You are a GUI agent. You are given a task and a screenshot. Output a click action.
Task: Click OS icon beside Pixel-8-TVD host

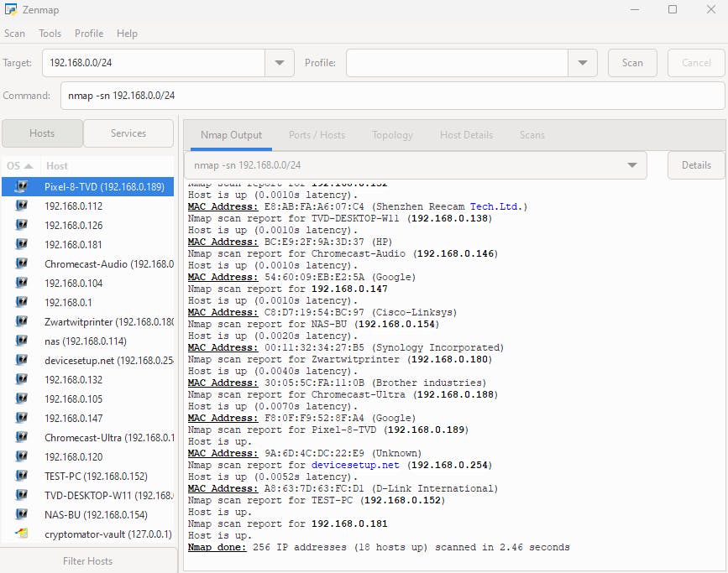click(x=21, y=186)
